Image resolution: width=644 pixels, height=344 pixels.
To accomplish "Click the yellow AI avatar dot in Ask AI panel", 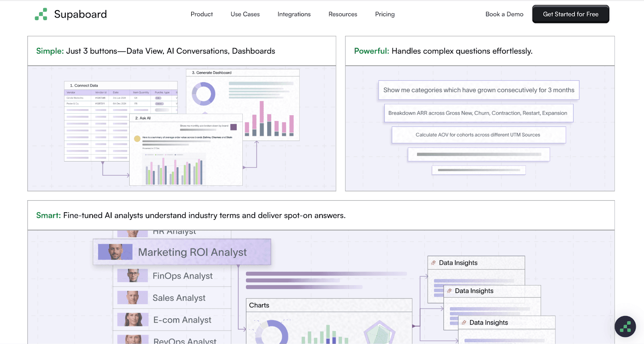I will coord(137,139).
